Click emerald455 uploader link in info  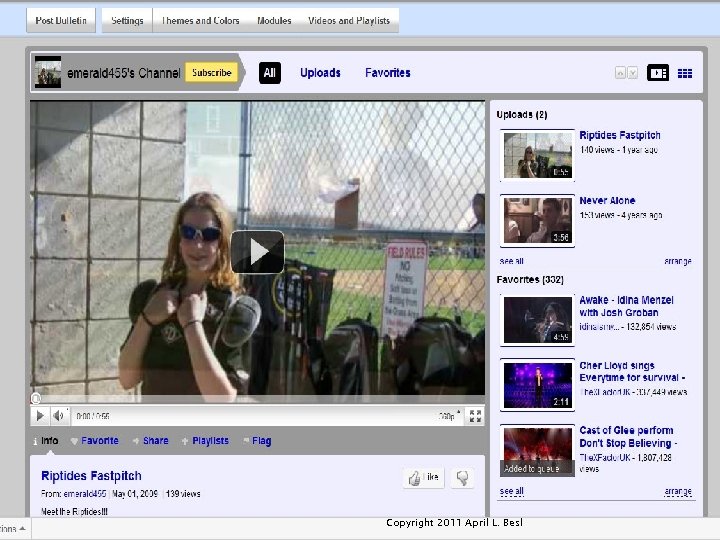click(x=85, y=494)
